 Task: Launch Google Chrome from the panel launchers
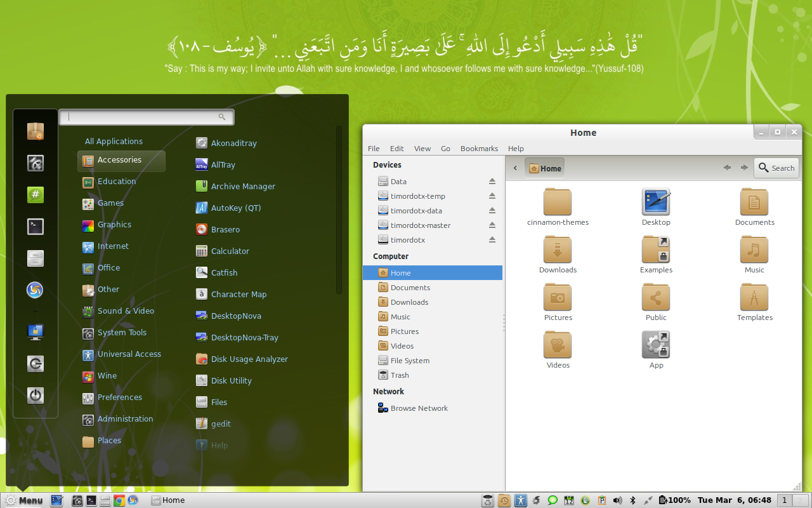(x=119, y=500)
